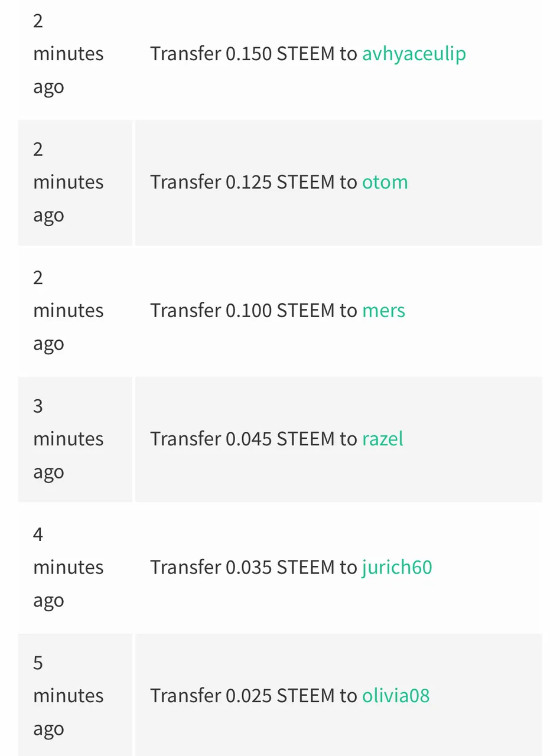Select the Transfer 0.125 STEEM text
This screenshot has width=560, height=756.
(242, 182)
